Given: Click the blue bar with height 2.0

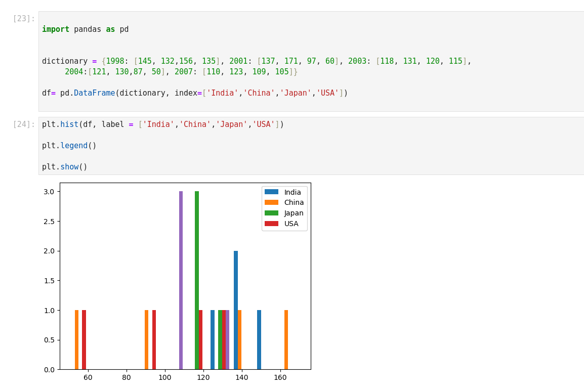Looking at the screenshot, I should (236, 310).
